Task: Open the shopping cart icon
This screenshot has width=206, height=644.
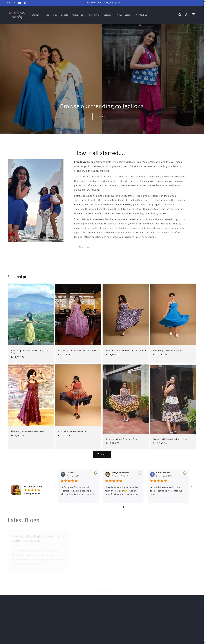Action: click(193, 15)
